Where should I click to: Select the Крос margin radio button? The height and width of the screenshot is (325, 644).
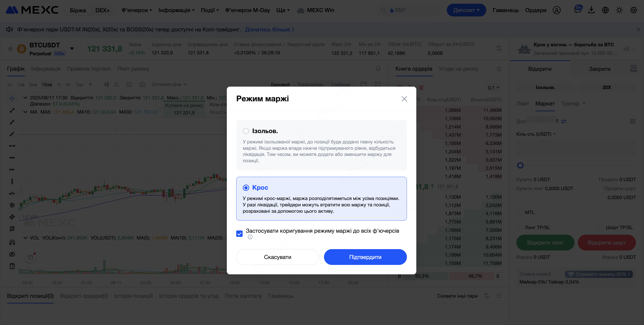pyautogui.click(x=246, y=187)
